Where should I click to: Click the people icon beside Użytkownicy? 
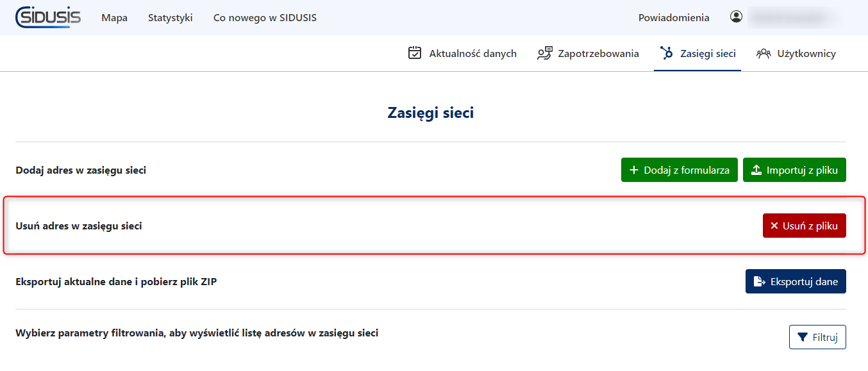(x=764, y=54)
